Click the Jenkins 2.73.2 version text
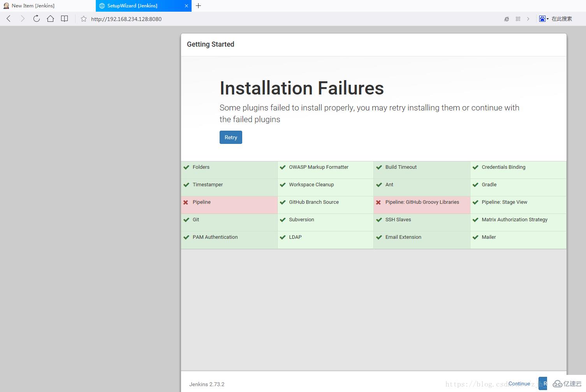Image resolution: width=586 pixels, height=392 pixels. 207,384
